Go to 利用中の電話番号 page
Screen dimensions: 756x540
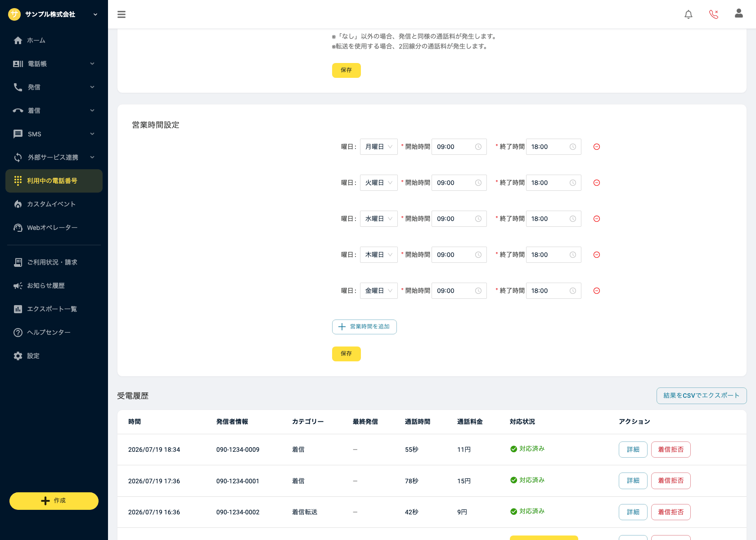(x=54, y=181)
